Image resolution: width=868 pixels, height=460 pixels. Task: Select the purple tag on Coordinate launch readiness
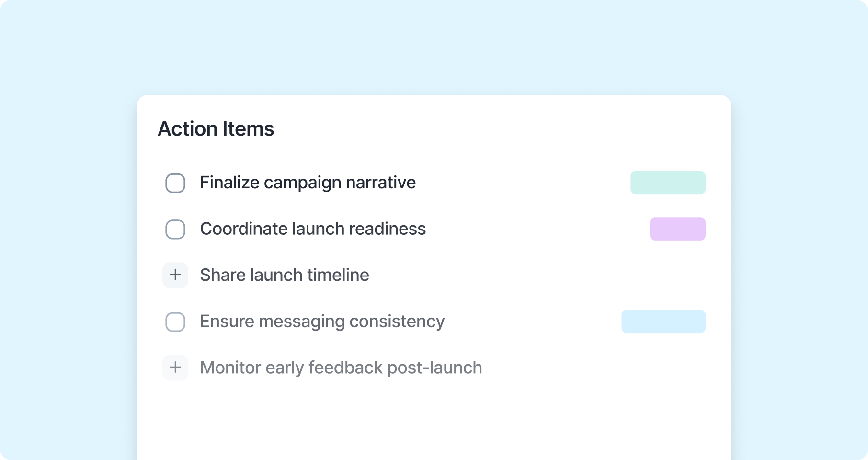tap(677, 229)
